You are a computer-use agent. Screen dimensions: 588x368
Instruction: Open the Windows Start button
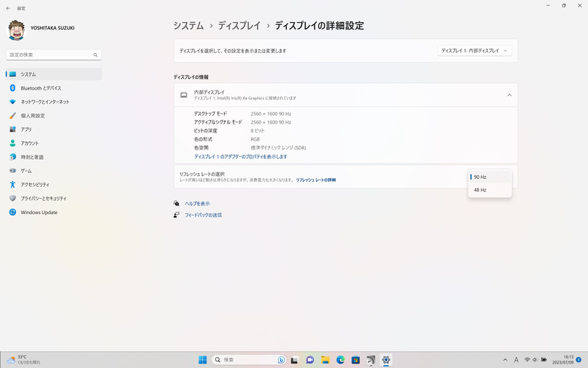203,360
